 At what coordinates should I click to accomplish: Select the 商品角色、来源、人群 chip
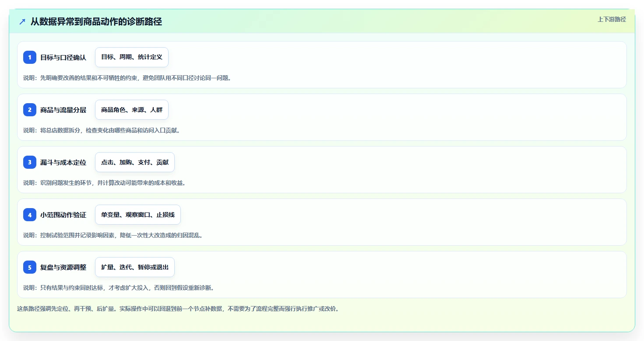[132, 110]
